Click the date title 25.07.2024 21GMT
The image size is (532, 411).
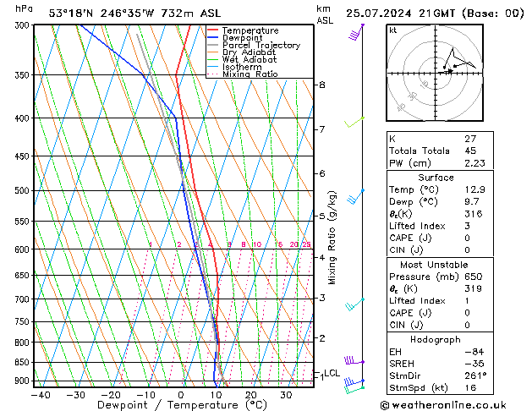coord(436,14)
